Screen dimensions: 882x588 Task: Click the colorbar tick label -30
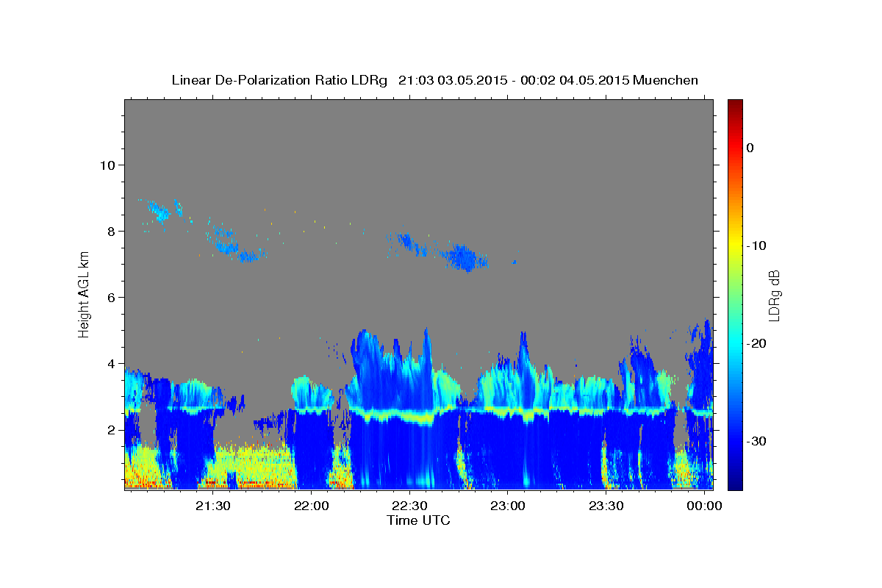click(757, 441)
